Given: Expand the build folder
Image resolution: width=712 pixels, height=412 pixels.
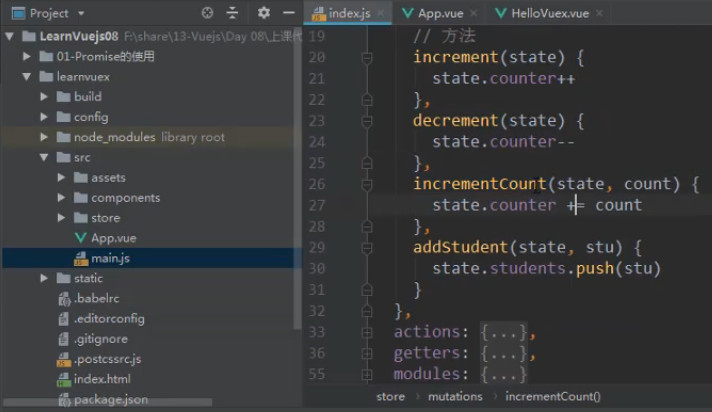Looking at the screenshot, I should coord(44,96).
